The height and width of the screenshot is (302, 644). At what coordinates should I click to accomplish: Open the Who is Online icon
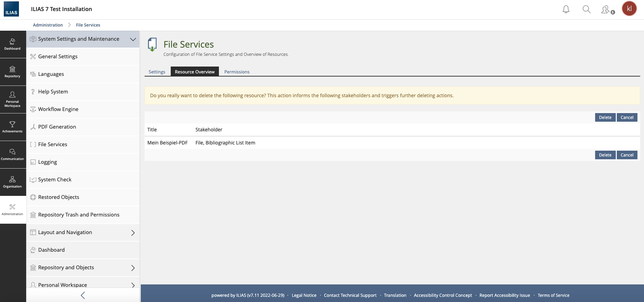pyautogui.click(x=607, y=10)
